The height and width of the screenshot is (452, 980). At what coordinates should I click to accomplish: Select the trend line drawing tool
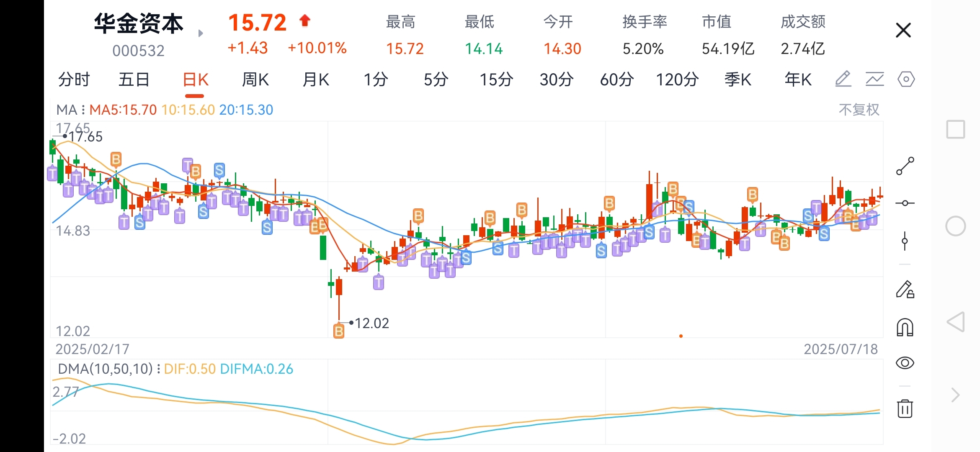click(905, 166)
